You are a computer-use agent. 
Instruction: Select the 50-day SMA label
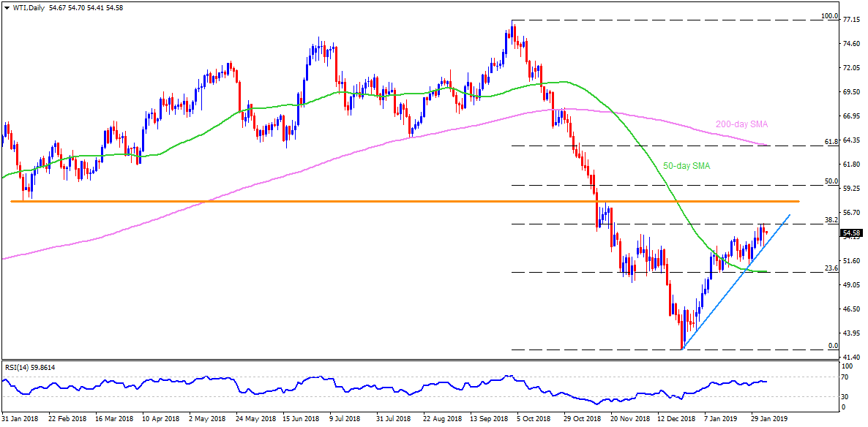pyautogui.click(x=687, y=166)
